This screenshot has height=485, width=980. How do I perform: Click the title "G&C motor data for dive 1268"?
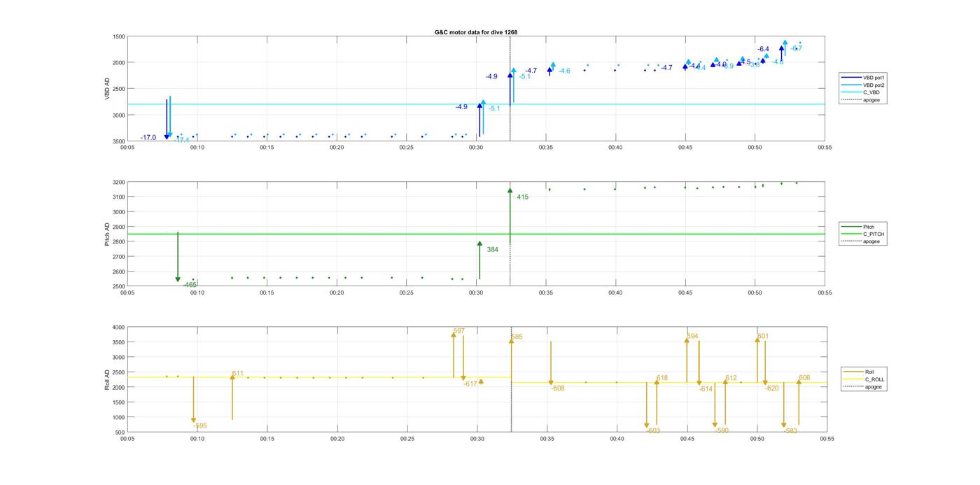pos(476,32)
